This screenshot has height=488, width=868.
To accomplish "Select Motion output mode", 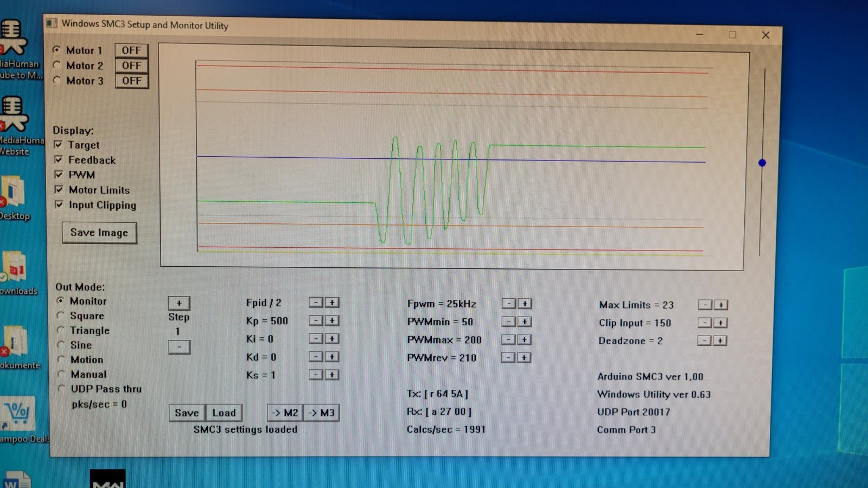I will [x=61, y=359].
